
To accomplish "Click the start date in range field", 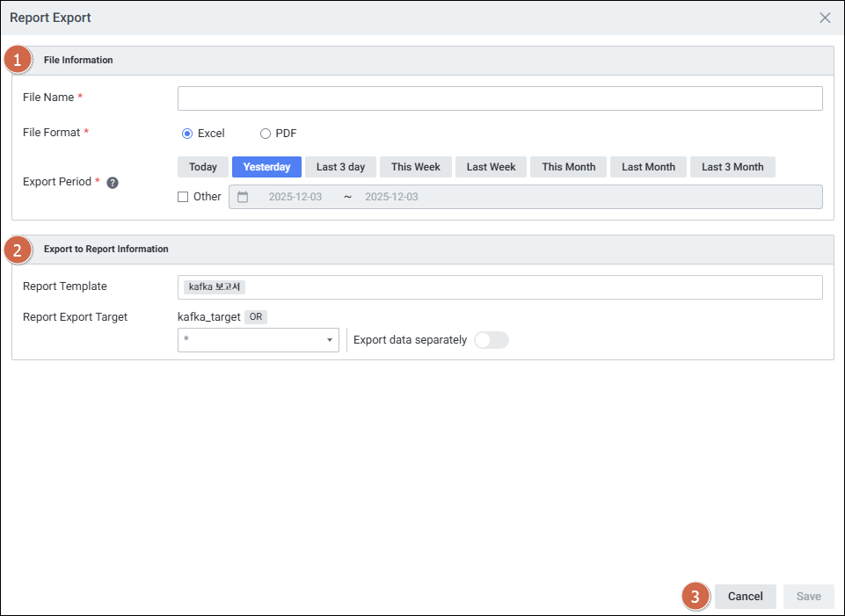I will click(x=295, y=197).
